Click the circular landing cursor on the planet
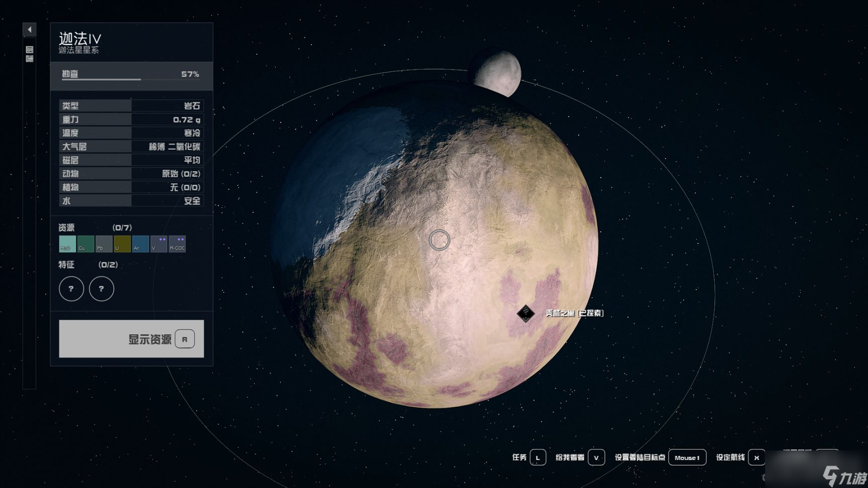 [440, 240]
